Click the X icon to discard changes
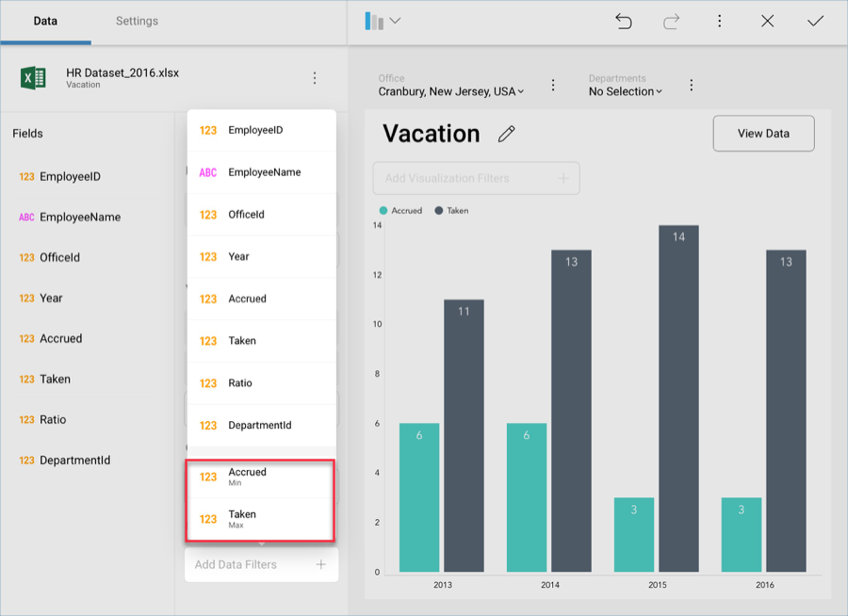 tap(767, 21)
